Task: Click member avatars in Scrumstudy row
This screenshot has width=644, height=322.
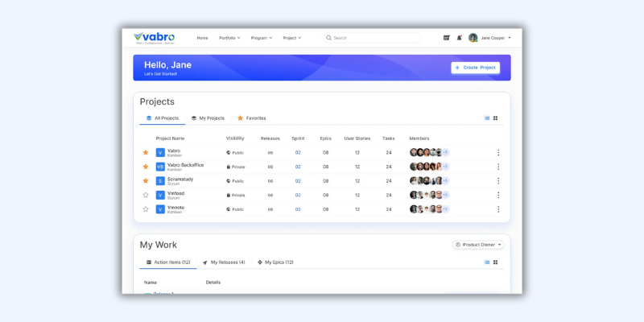Action: coord(426,180)
